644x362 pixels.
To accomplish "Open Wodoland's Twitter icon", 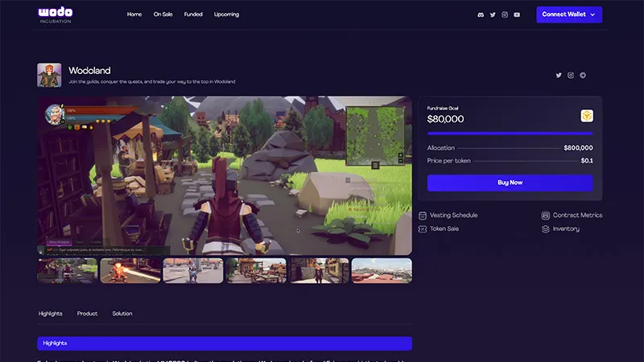I will pyautogui.click(x=559, y=75).
